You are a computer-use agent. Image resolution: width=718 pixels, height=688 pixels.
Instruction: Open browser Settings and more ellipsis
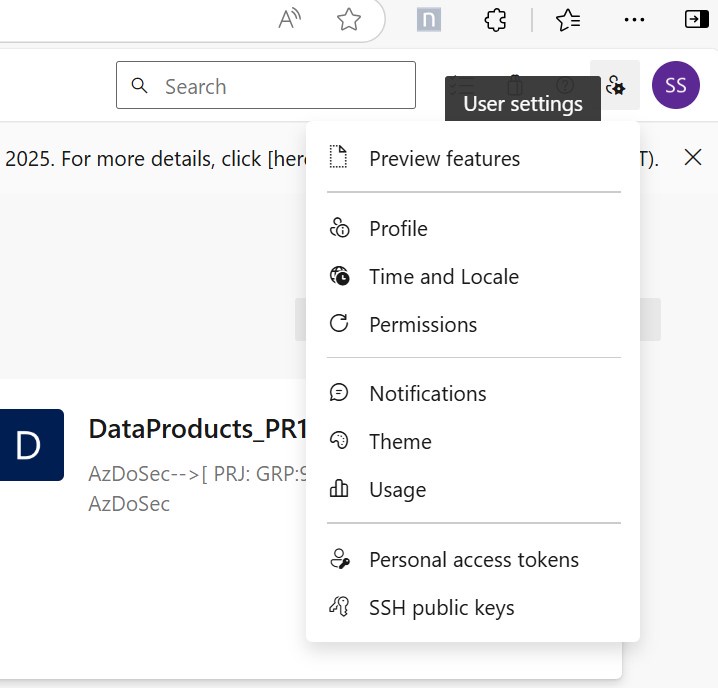(634, 20)
